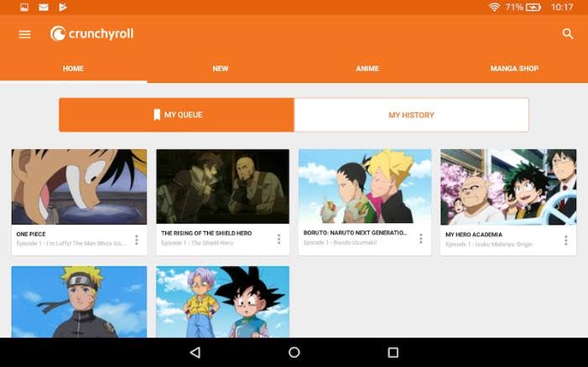588x367 pixels.
Task: Switch to the HOME tab
Action: (74, 69)
